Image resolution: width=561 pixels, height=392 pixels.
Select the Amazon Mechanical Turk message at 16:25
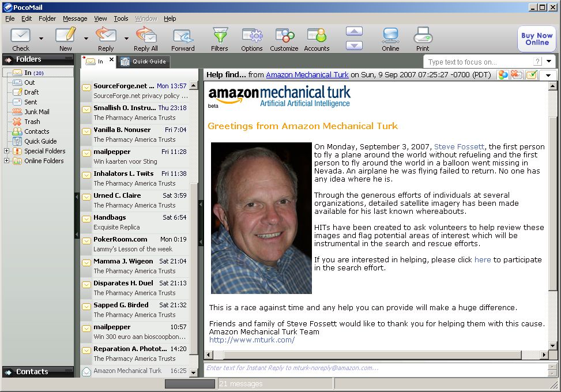[x=135, y=371]
